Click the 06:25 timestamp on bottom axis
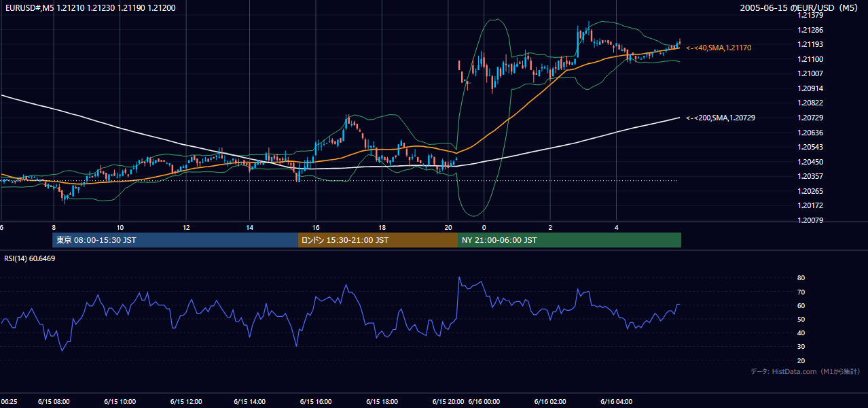Viewport: 868px width, 408px height. (x=9, y=402)
